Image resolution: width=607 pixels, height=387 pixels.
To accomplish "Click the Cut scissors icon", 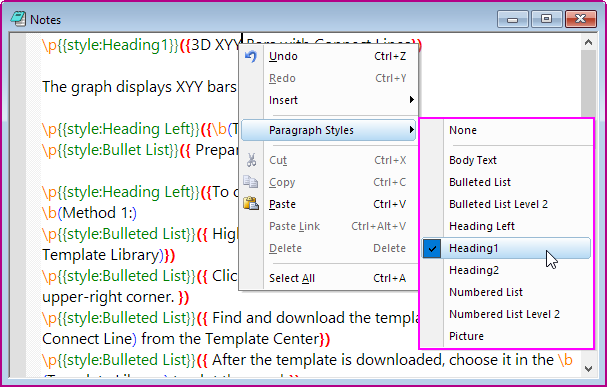I will pyautogui.click(x=251, y=160).
